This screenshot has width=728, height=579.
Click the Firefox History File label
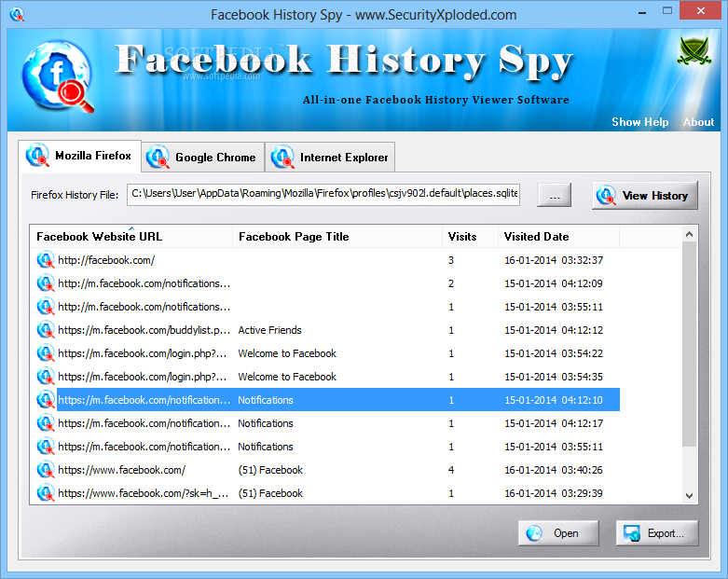click(x=75, y=195)
